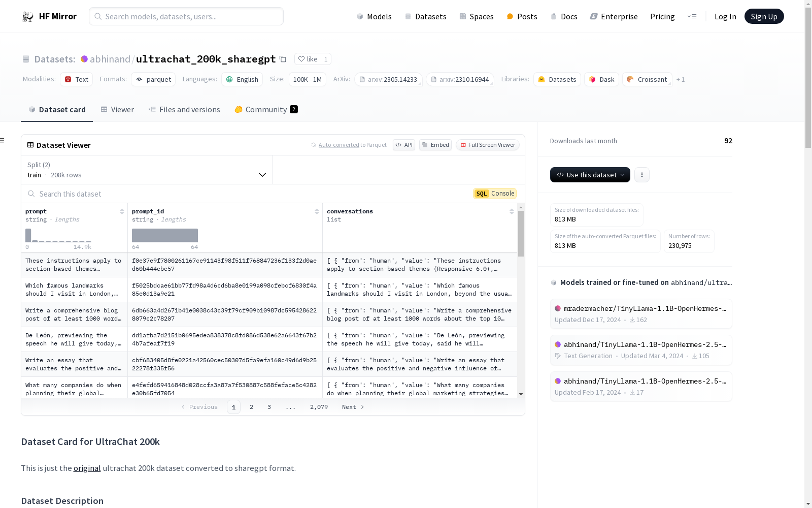The image size is (812, 508).
Task: Open the side table of contents icon
Action: 3,140
